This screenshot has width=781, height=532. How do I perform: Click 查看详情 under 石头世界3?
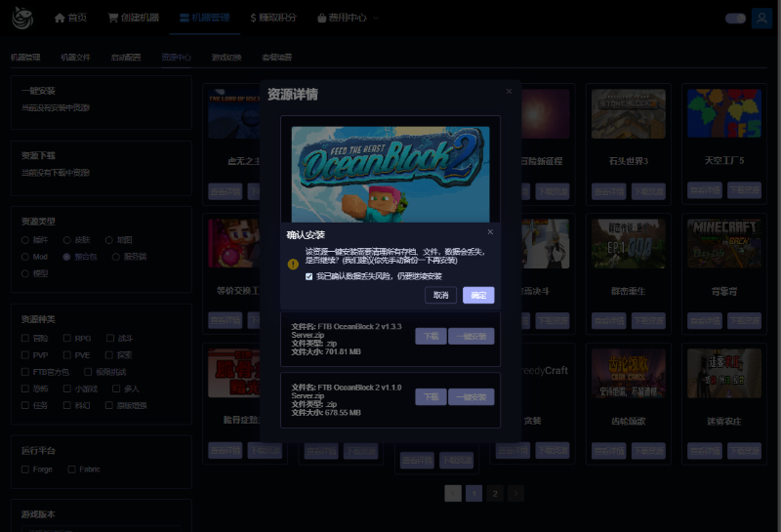[608, 191]
